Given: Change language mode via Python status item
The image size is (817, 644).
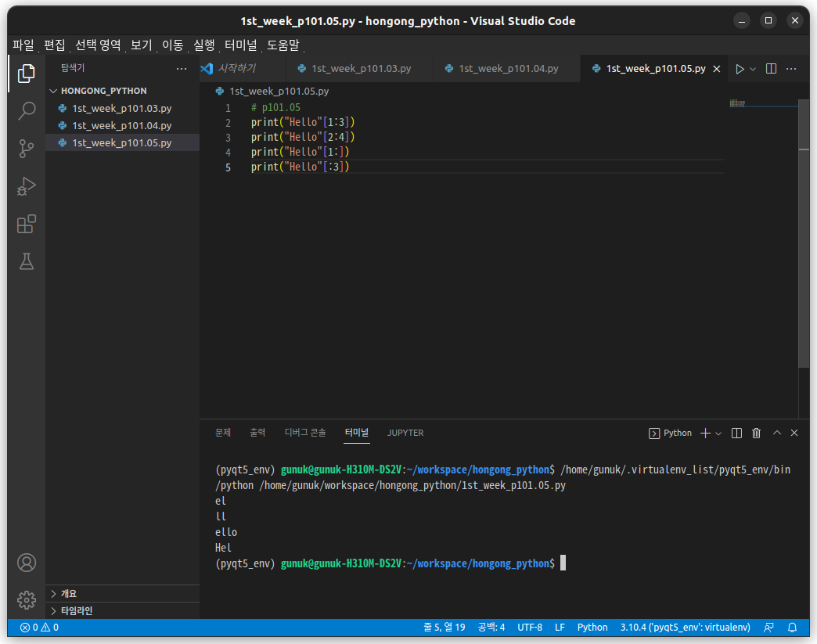Looking at the screenshot, I should (x=592, y=628).
